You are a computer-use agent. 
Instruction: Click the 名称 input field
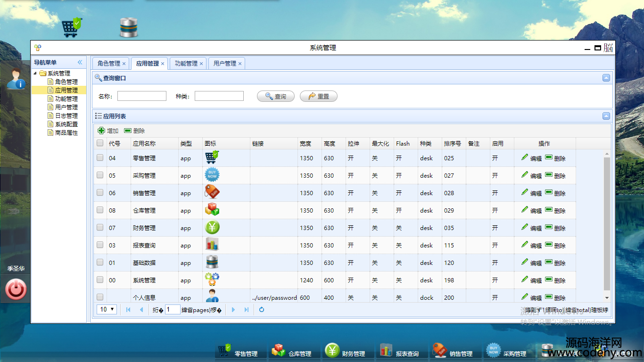(142, 96)
